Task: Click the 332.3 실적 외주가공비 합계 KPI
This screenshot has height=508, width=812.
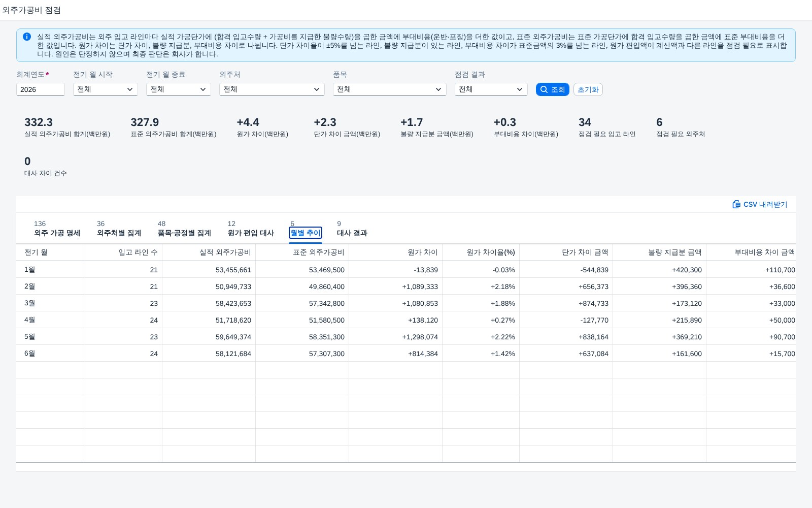Action: 67,127
